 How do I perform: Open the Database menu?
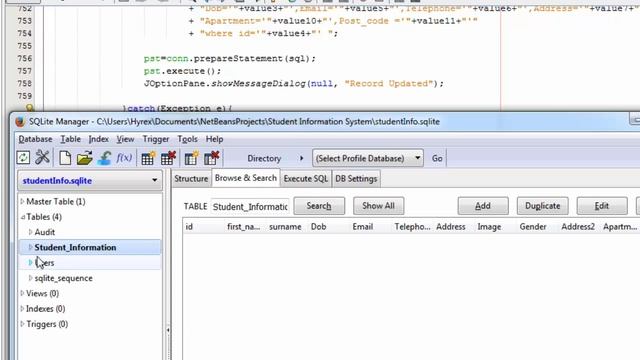pos(35,139)
